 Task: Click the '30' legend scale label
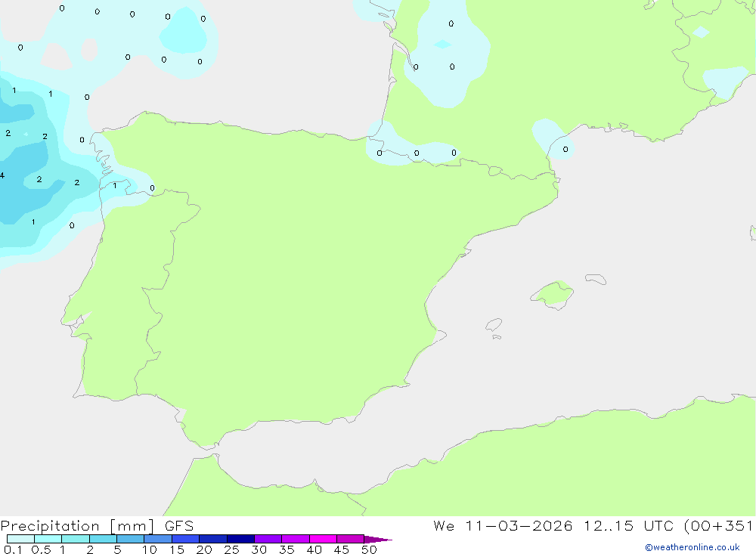(x=259, y=549)
